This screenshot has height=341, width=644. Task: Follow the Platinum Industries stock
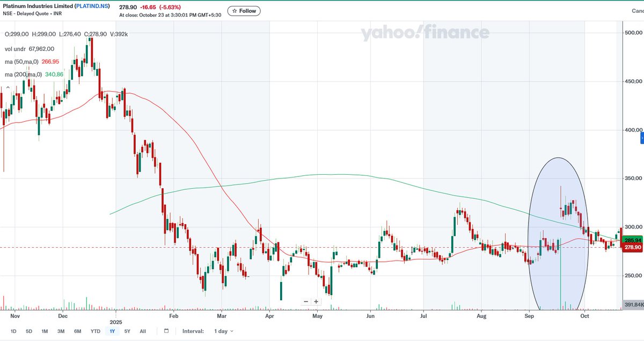[244, 11]
